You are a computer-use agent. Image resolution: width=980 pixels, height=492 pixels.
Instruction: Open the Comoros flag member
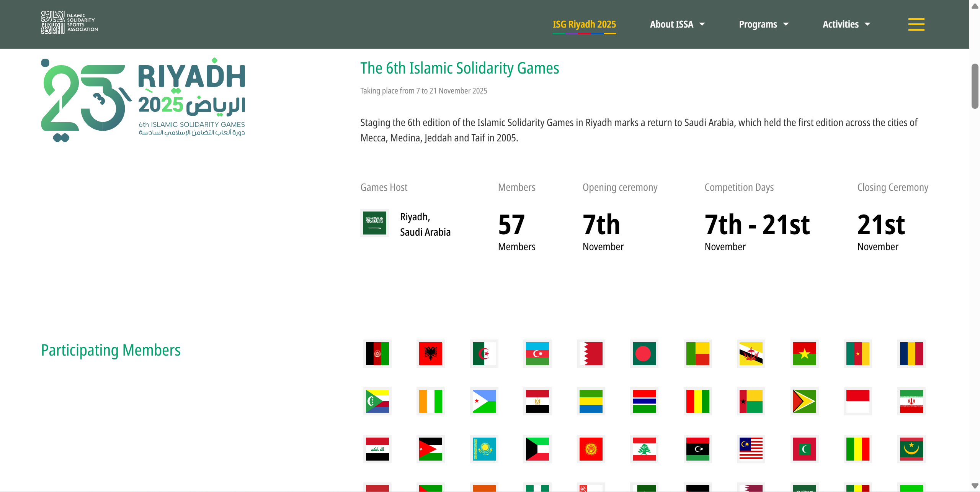377,401
